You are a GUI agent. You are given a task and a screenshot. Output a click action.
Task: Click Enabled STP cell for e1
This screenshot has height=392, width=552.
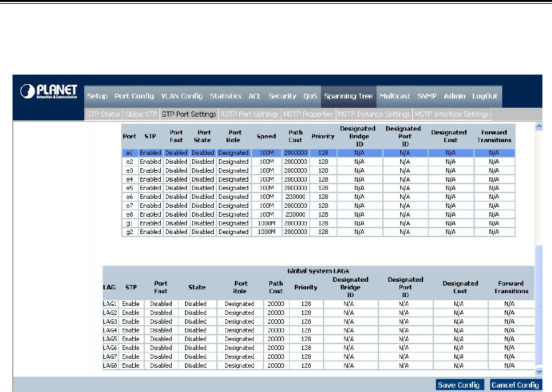(x=151, y=153)
